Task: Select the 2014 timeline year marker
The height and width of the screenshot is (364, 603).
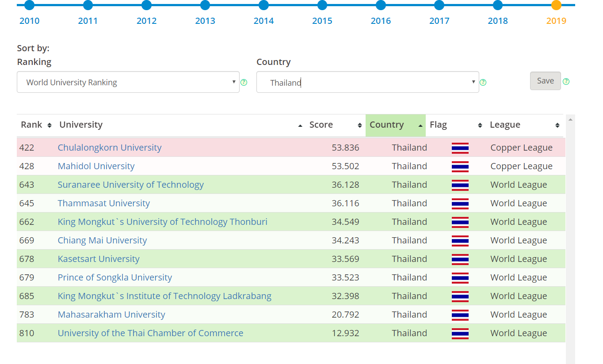Action: (x=263, y=5)
